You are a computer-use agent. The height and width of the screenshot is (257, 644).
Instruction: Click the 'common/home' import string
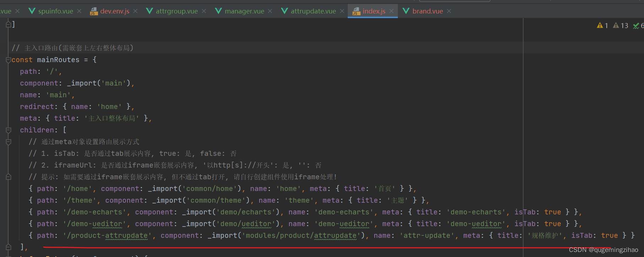tap(210, 188)
